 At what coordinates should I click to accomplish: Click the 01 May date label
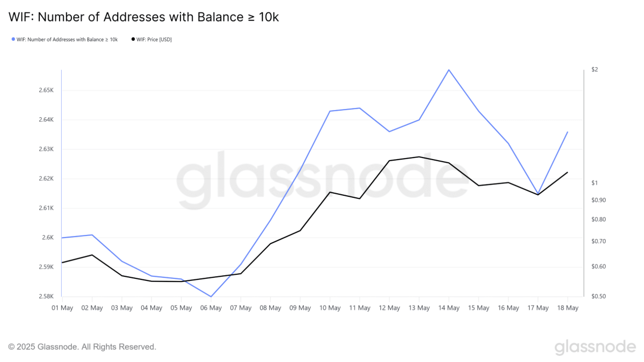pos(62,308)
